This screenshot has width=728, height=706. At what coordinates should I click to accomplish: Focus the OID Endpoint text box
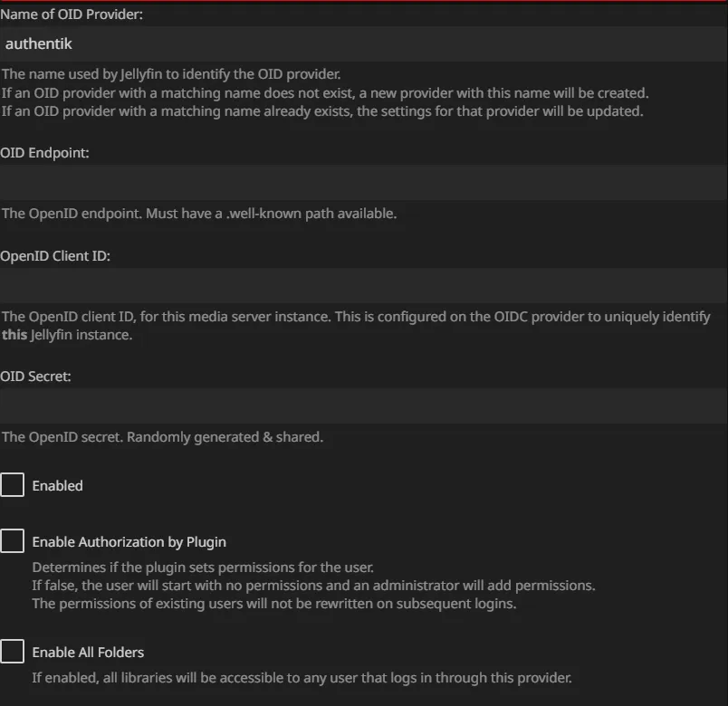pyautogui.click(x=362, y=183)
